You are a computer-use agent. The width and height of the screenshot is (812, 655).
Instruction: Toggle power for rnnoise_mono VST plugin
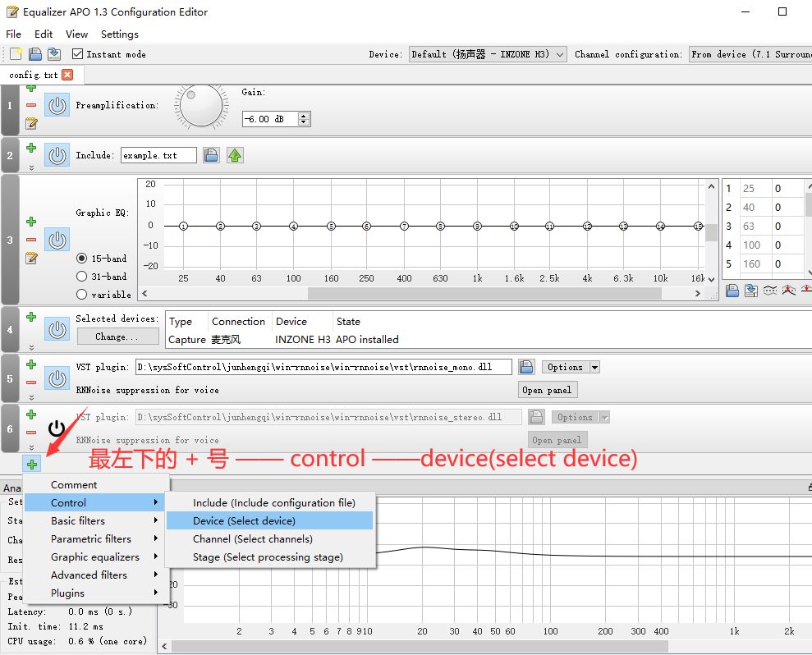pos(57,379)
